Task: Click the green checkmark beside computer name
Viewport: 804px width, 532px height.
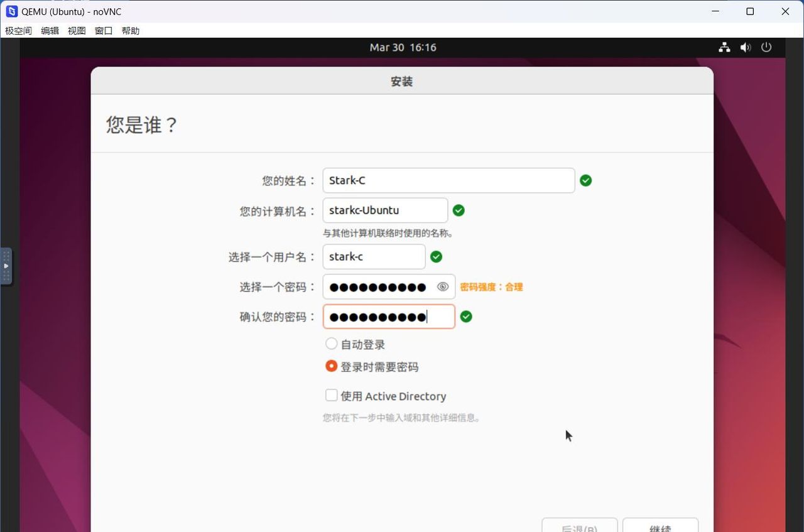Action: point(459,210)
